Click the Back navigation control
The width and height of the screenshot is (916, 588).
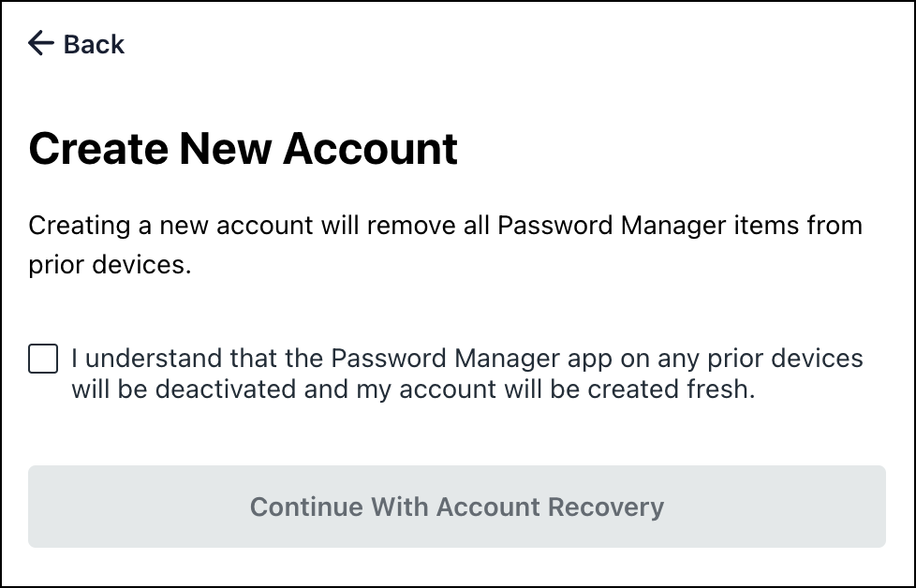(x=75, y=43)
